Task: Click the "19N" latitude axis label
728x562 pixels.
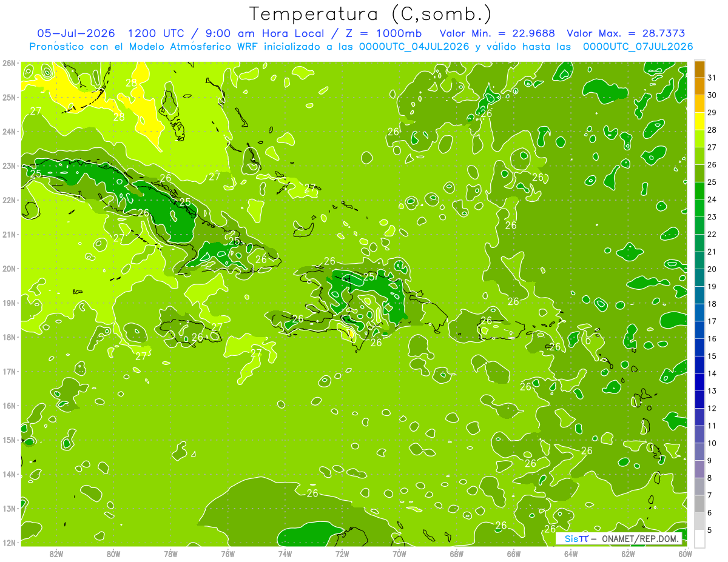Action: (x=8, y=303)
